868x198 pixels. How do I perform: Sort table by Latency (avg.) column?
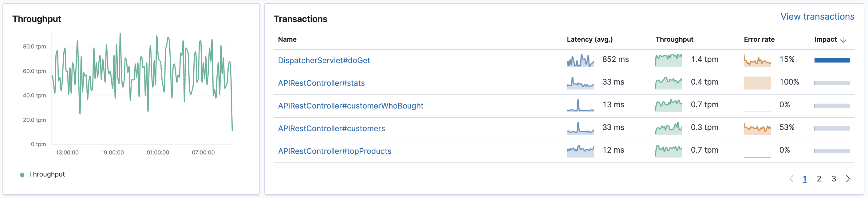click(589, 39)
